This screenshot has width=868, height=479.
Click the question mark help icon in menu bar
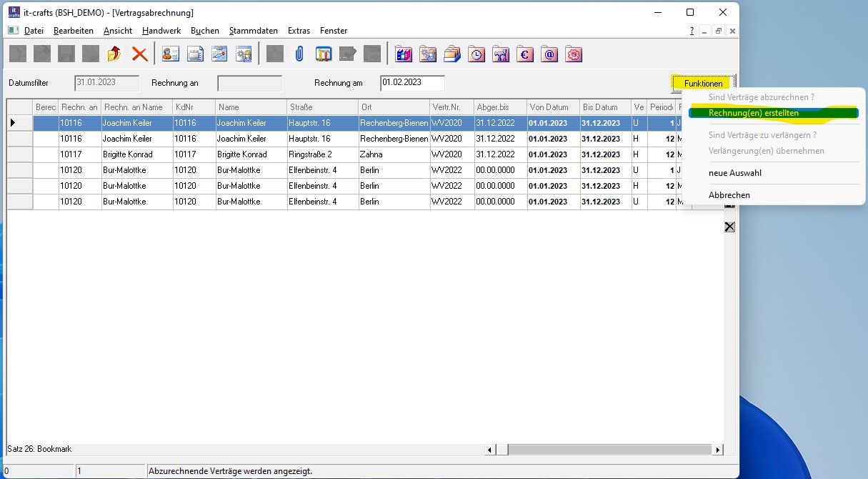tap(692, 31)
